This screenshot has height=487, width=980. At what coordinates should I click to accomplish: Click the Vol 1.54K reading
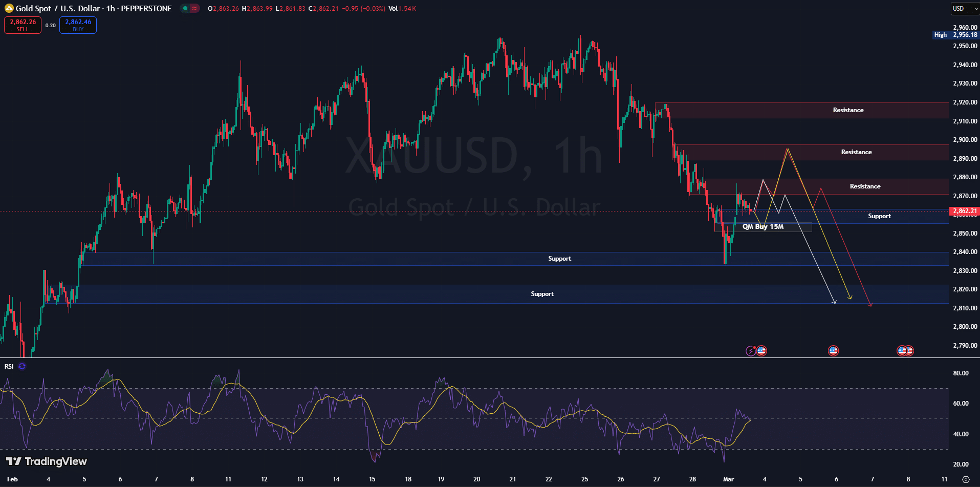click(x=402, y=9)
